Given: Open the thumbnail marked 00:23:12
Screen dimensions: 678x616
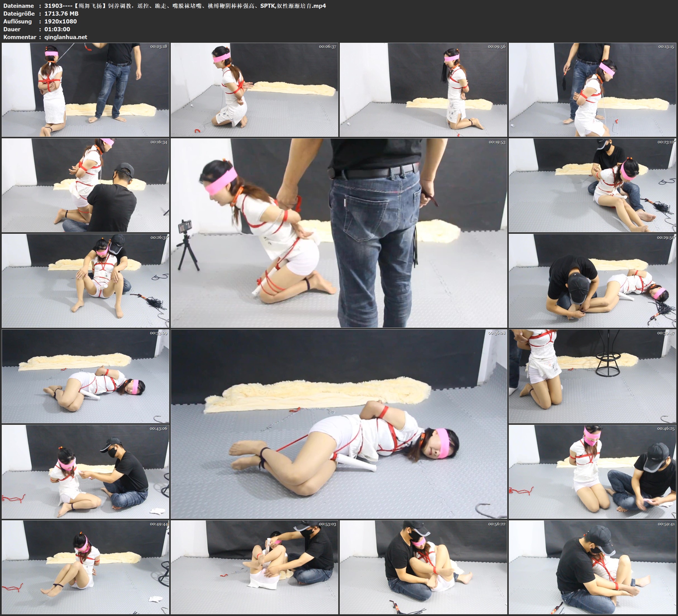Looking at the screenshot, I should click(592, 185).
